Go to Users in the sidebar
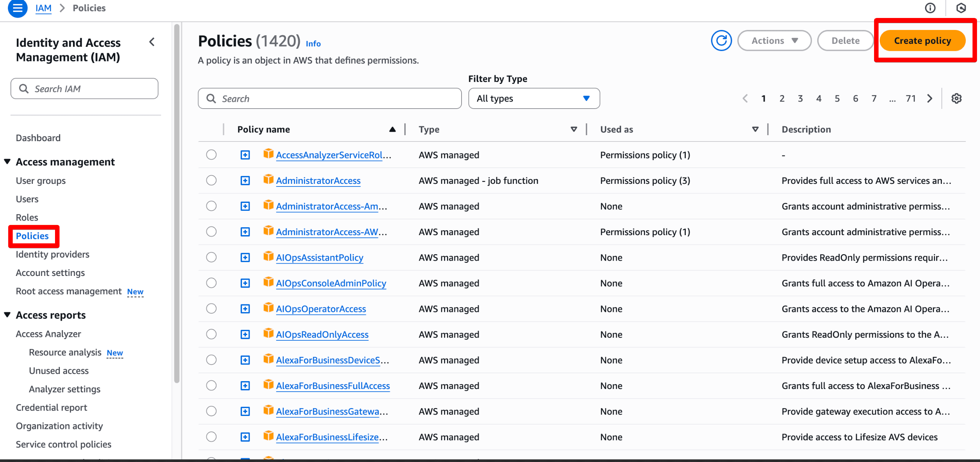 [x=27, y=199]
